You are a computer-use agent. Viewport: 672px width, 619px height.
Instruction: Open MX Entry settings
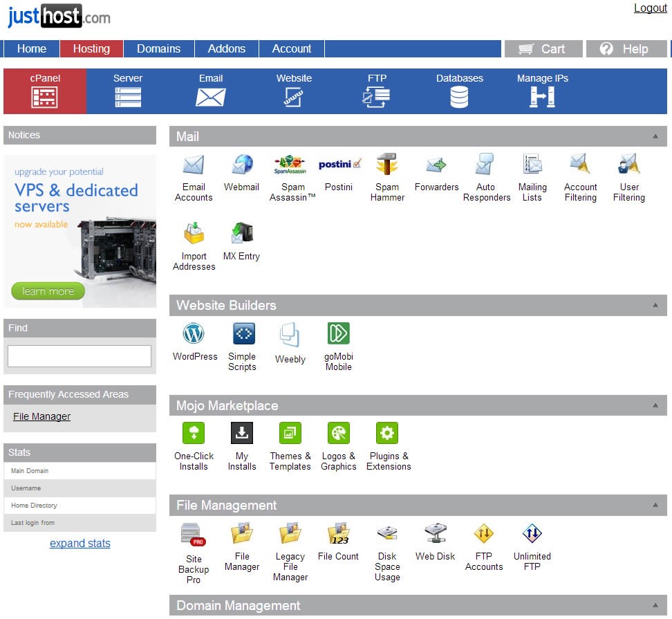[242, 233]
